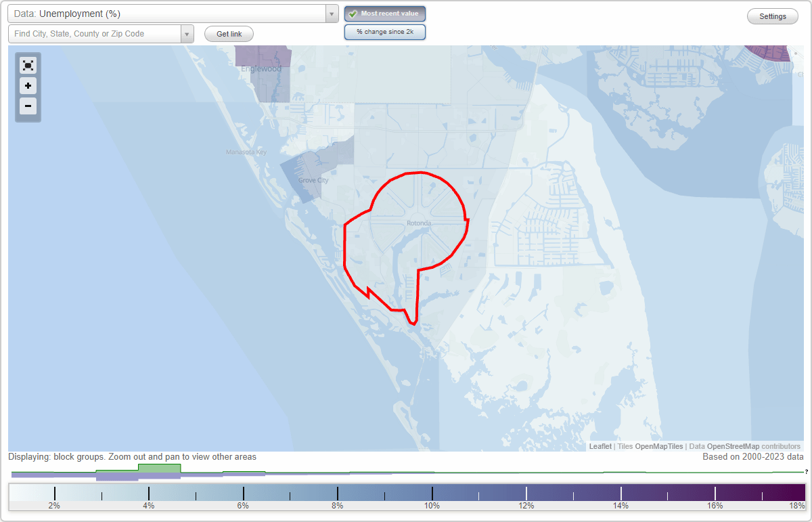Toggle the green checkmark on Most recent value
Viewport: 812px width, 522px height.
[355, 13]
